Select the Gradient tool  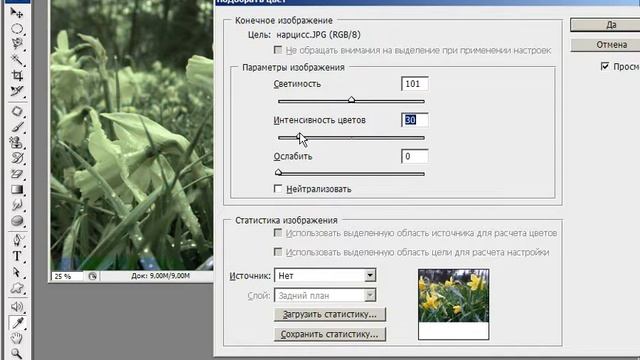17,189
